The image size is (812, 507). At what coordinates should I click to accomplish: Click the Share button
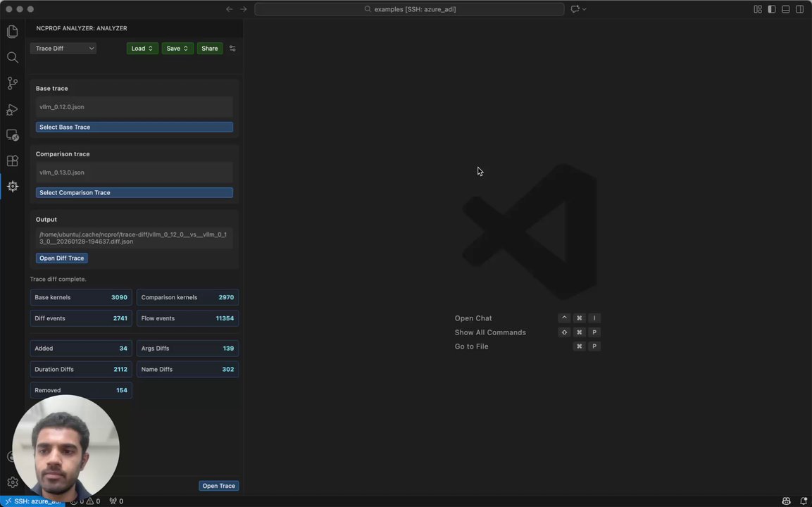coord(210,48)
